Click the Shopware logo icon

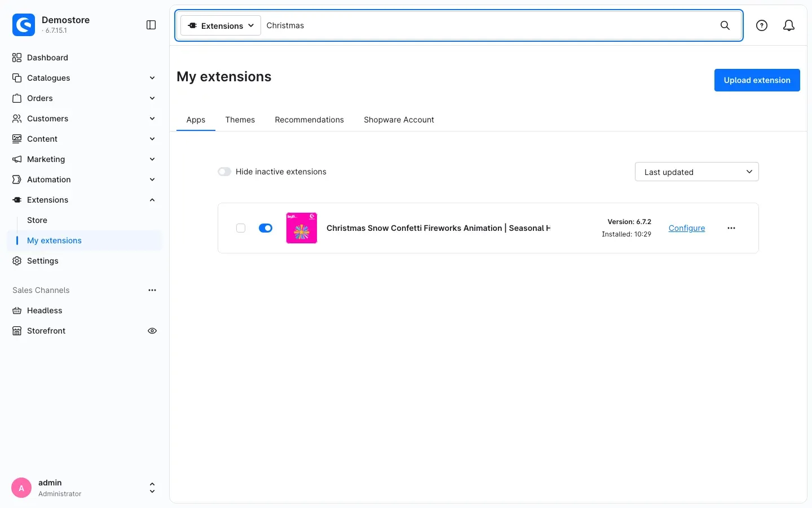(24, 25)
